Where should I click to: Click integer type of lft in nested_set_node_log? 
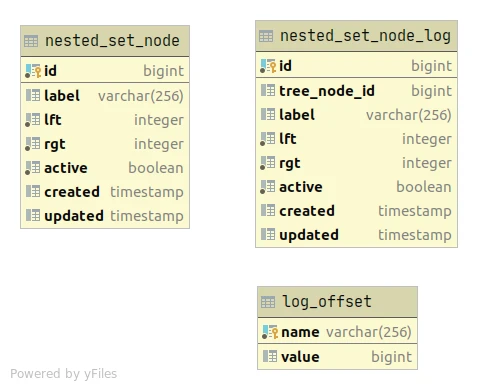coord(427,139)
